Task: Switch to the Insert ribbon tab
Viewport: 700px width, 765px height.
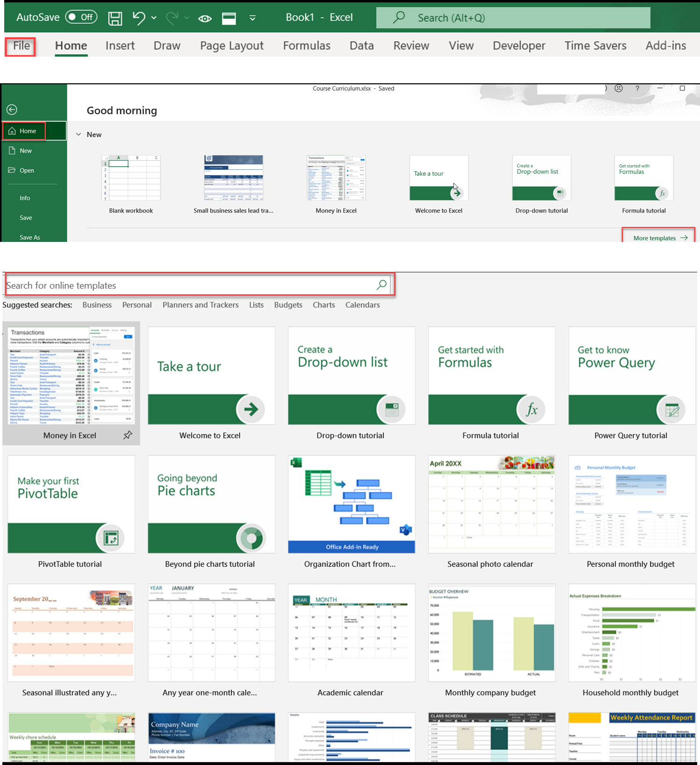Action: (x=120, y=46)
